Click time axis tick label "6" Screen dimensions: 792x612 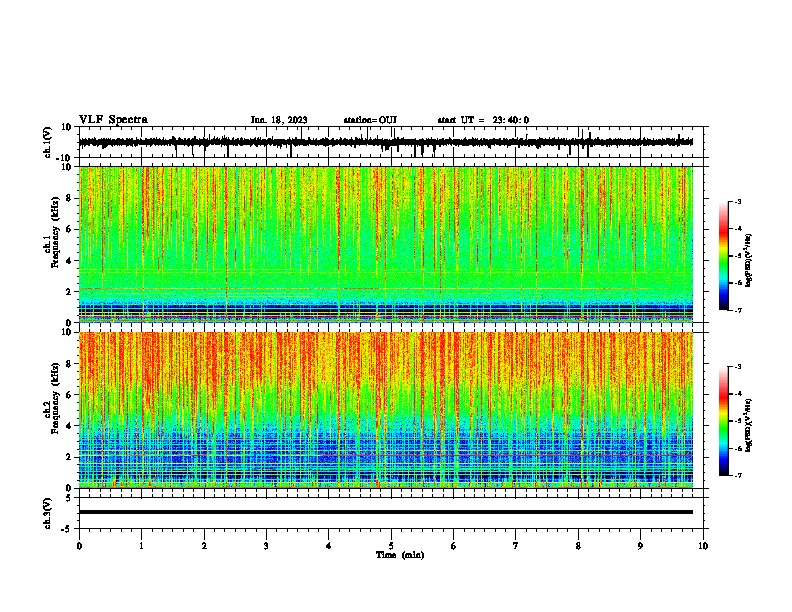(x=454, y=546)
